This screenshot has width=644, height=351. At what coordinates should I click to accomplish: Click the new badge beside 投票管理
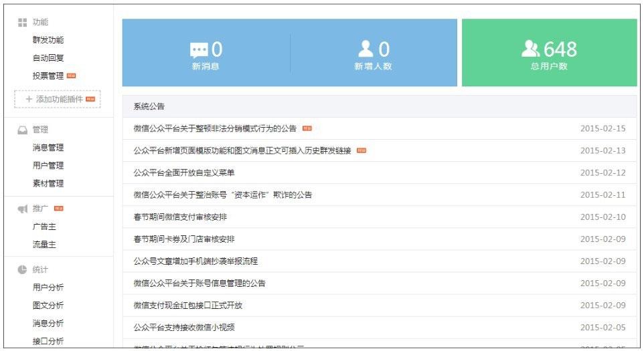tap(72, 76)
